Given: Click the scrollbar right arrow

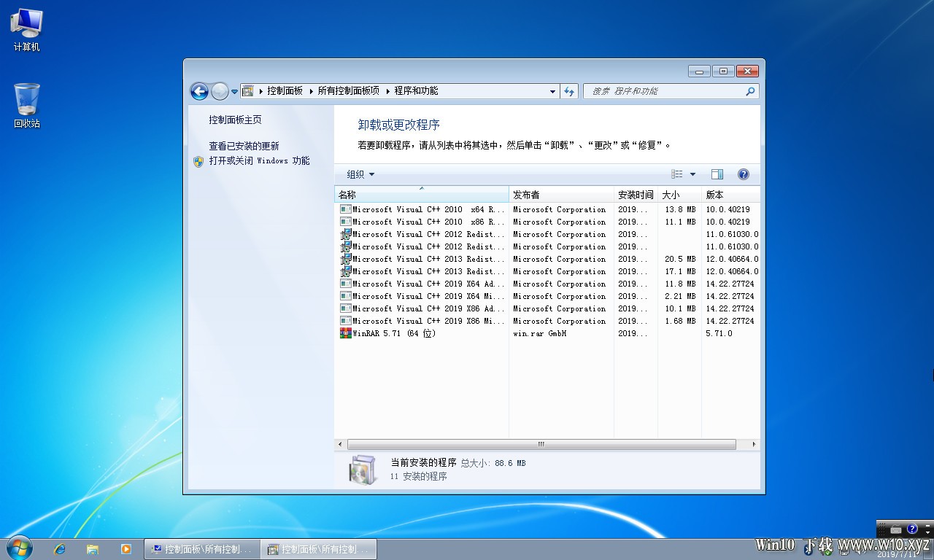Looking at the screenshot, I should click(x=754, y=444).
